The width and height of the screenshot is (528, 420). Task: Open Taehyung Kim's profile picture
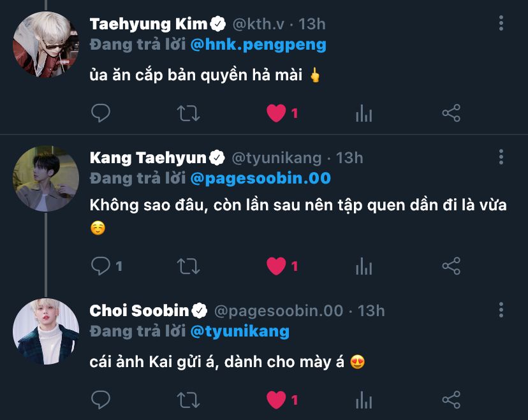click(x=46, y=45)
